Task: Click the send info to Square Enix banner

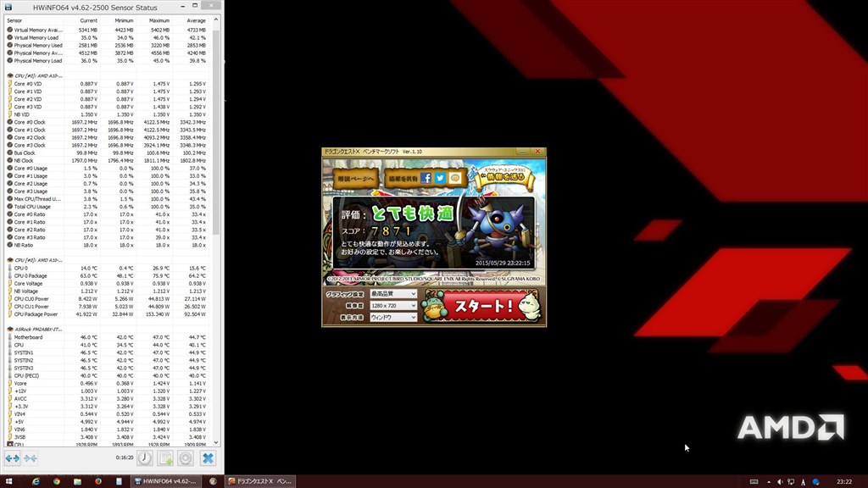Action: click(x=504, y=176)
